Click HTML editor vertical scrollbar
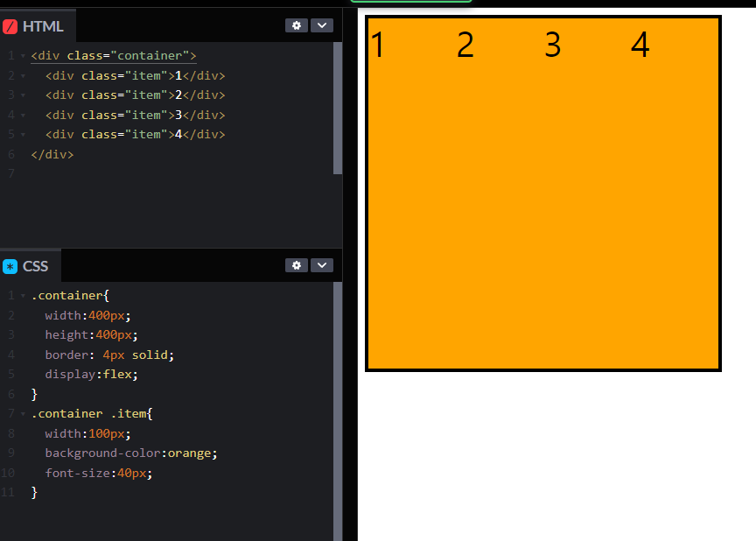The image size is (756, 541). (338, 108)
